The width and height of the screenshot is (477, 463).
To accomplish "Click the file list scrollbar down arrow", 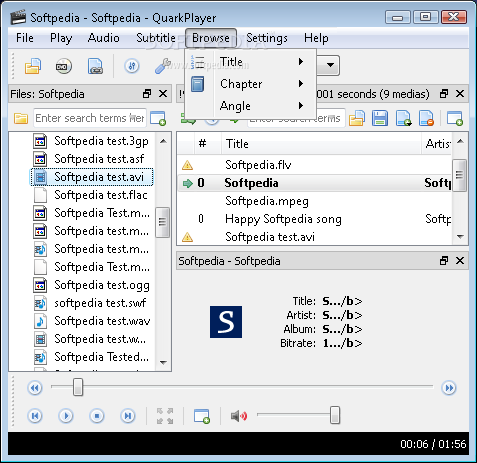I will (x=163, y=362).
